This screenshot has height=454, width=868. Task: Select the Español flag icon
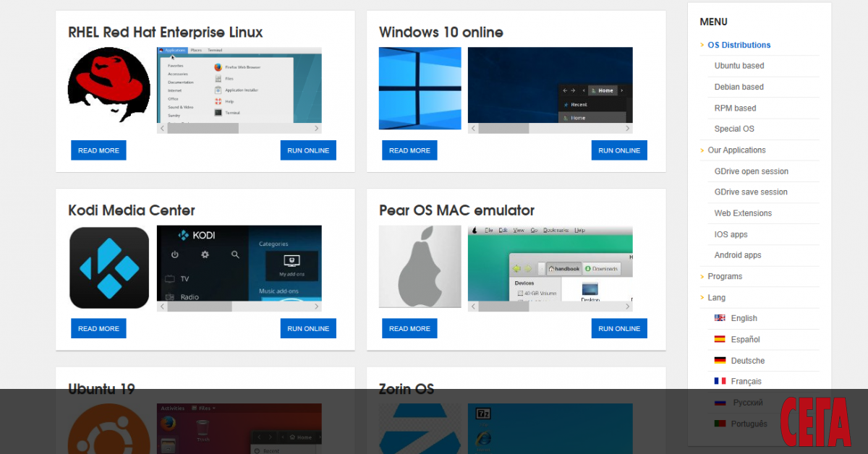pos(720,339)
